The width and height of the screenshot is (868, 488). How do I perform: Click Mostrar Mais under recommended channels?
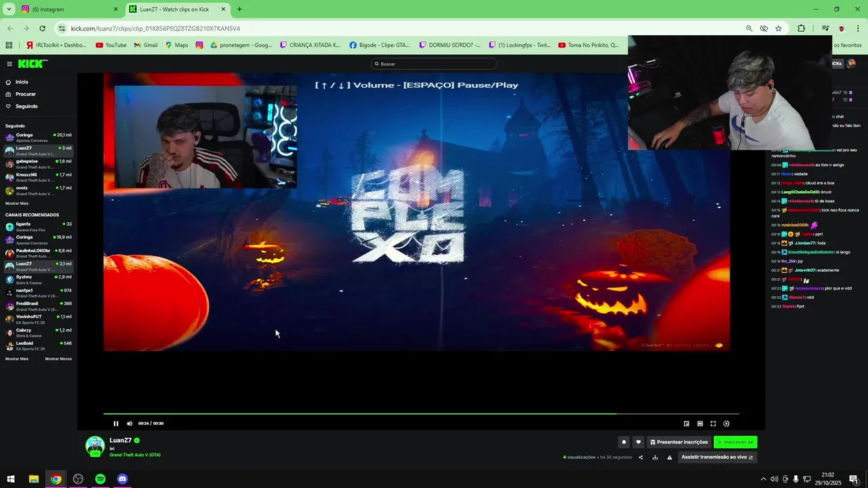[17, 359]
